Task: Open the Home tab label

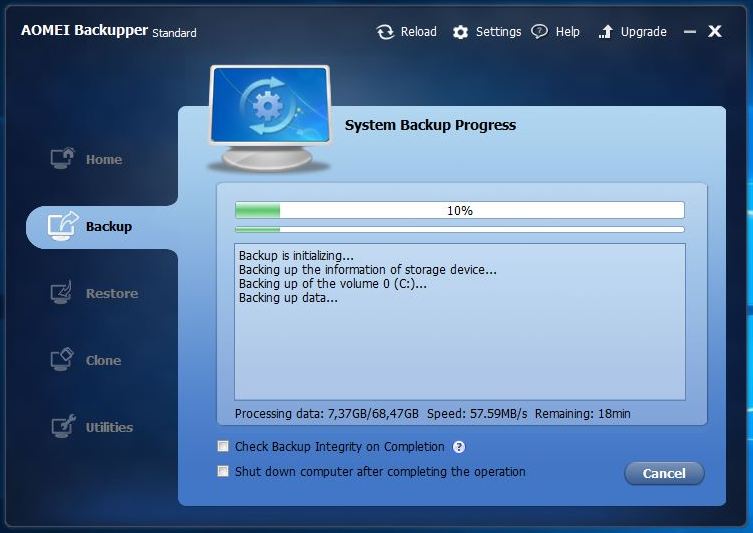Action: pos(104,159)
